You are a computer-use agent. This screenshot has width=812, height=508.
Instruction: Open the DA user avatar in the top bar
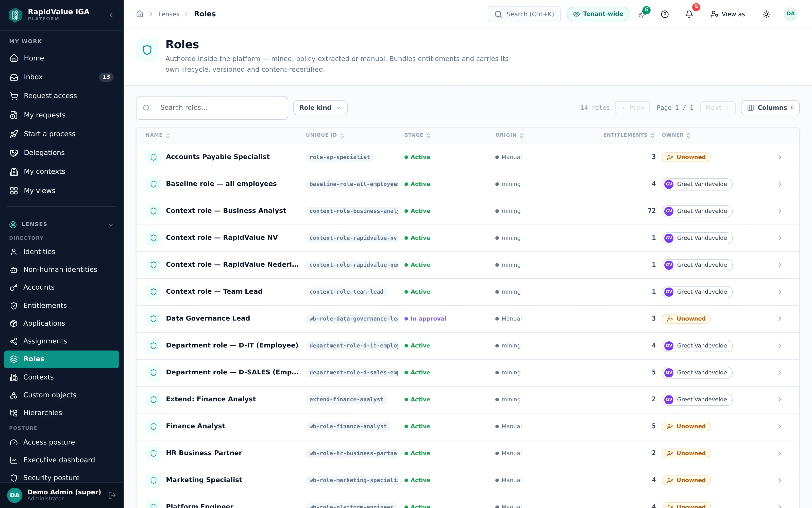tap(790, 14)
